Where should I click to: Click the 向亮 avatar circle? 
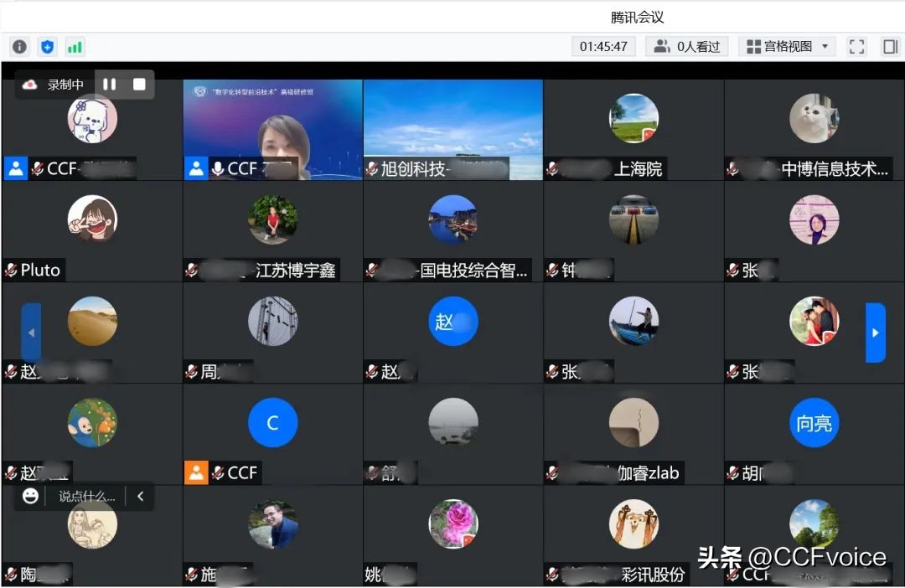[x=814, y=423]
